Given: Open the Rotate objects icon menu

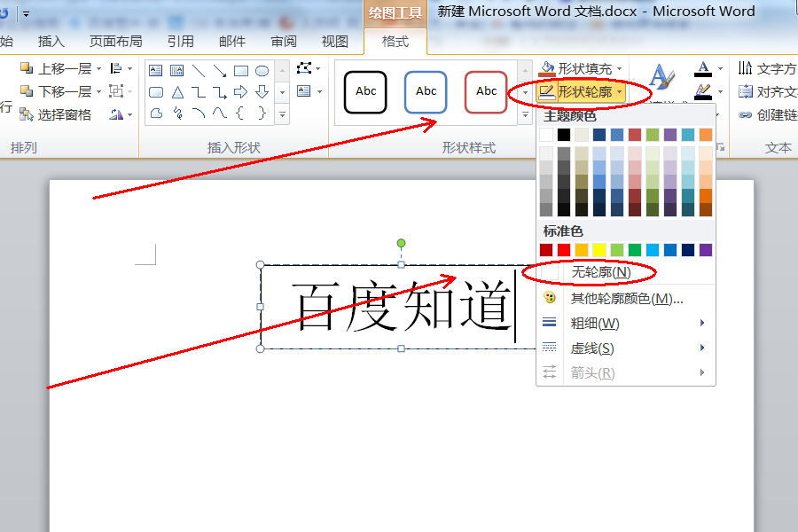Looking at the screenshot, I should [x=121, y=114].
